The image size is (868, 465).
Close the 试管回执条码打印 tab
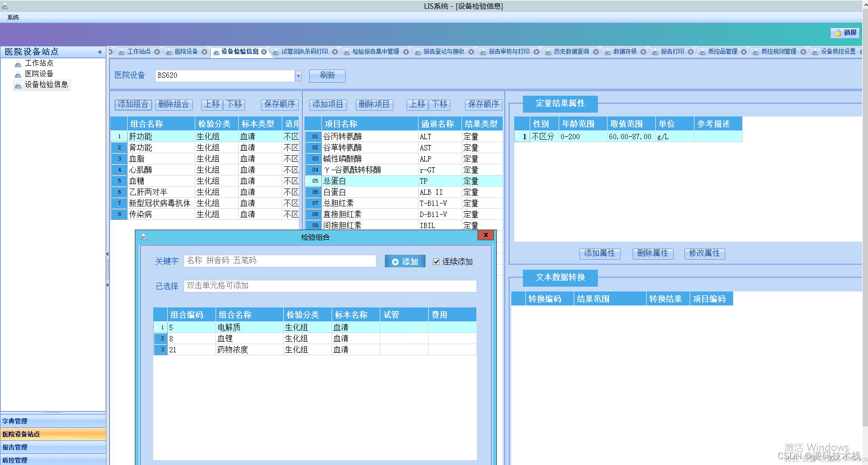335,52
